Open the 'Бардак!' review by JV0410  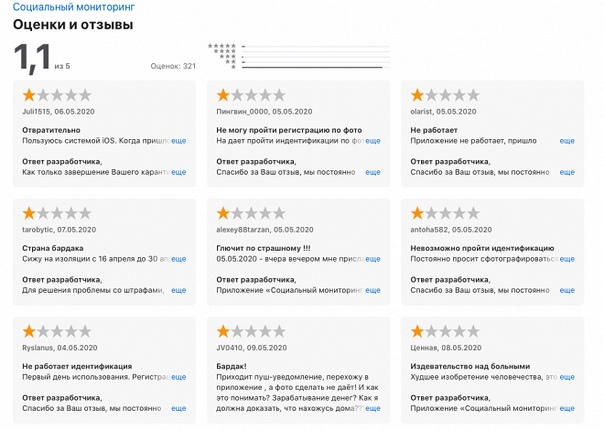(231, 366)
